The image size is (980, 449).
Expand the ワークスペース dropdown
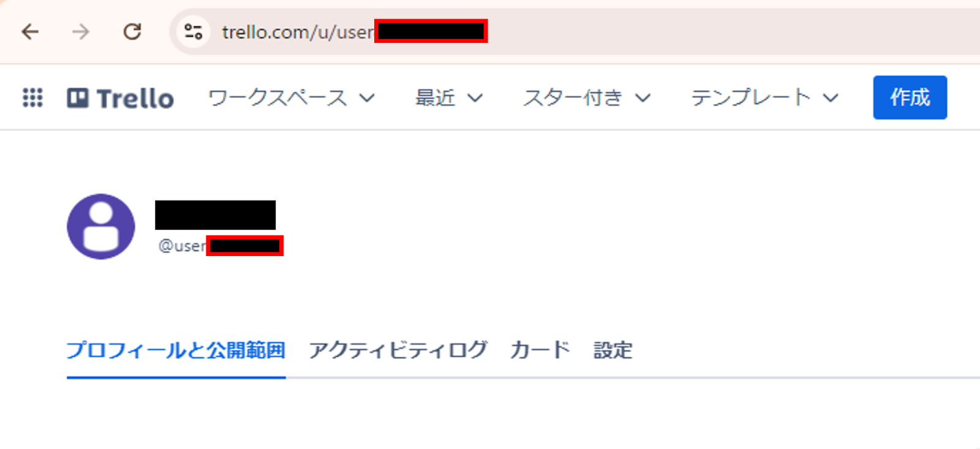[292, 98]
